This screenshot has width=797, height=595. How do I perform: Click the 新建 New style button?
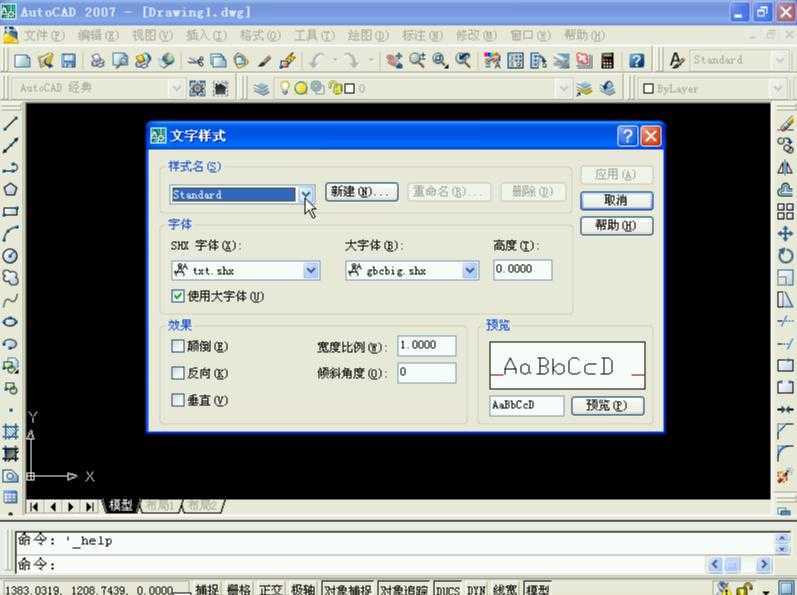(362, 192)
